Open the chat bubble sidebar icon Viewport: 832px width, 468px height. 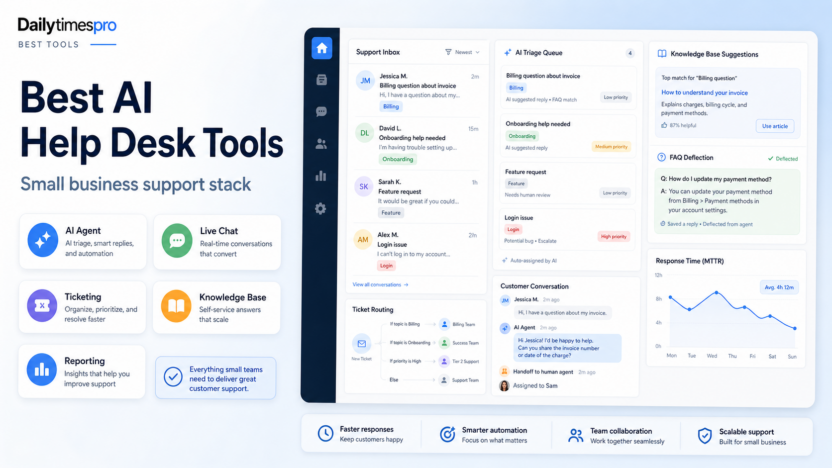click(x=321, y=112)
